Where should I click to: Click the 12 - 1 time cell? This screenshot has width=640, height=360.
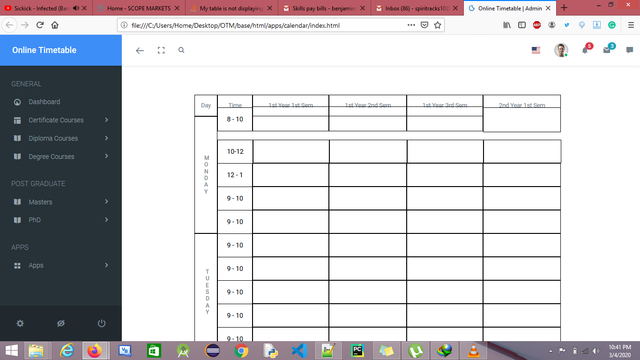pyautogui.click(x=235, y=175)
